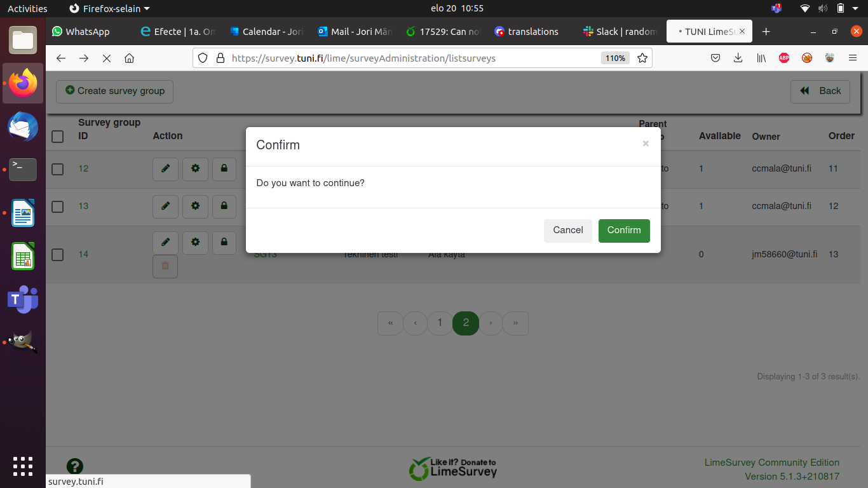Jump to the last page of results

coord(515,323)
